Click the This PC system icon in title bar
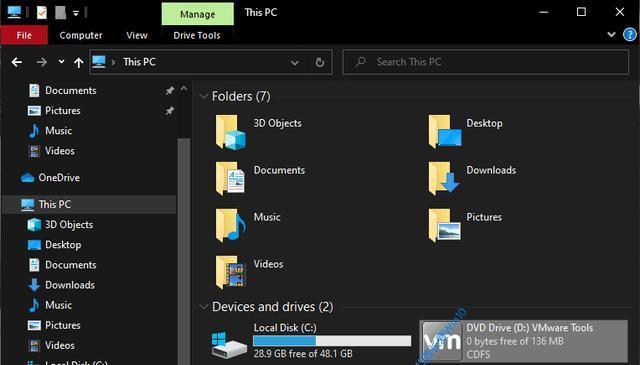Viewport: 640px width, 365px height. (14, 12)
